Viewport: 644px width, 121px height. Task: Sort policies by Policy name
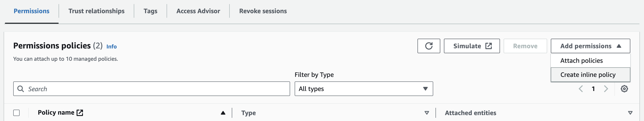223,113
